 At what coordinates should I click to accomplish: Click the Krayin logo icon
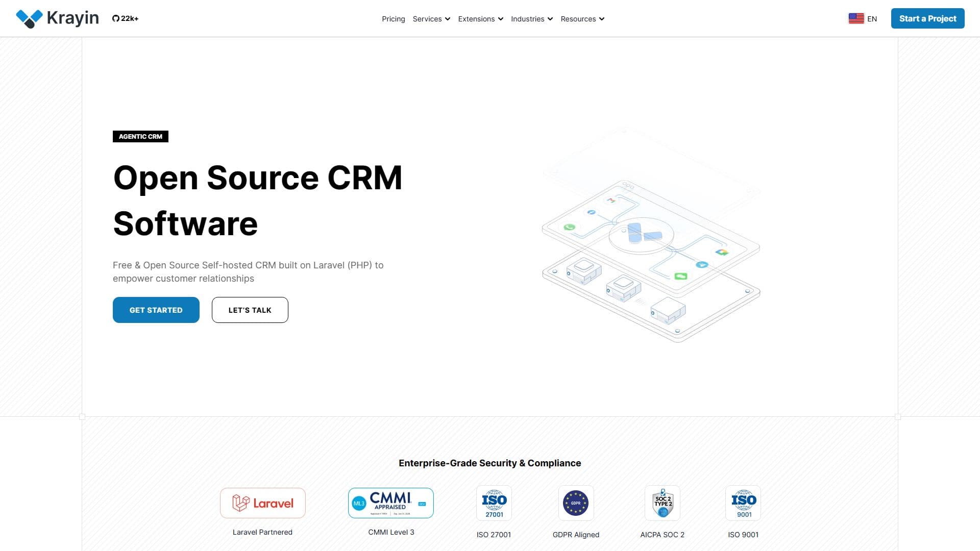click(29, 18)
